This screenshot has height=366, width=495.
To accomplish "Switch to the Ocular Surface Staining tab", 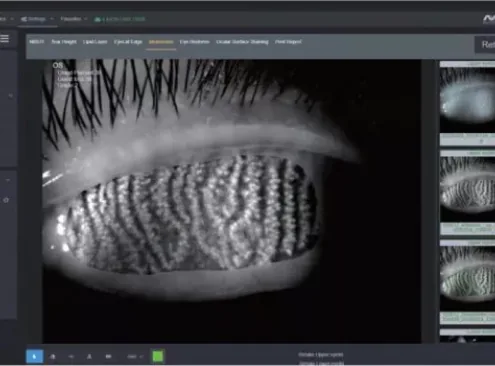I will pos(242,42).
